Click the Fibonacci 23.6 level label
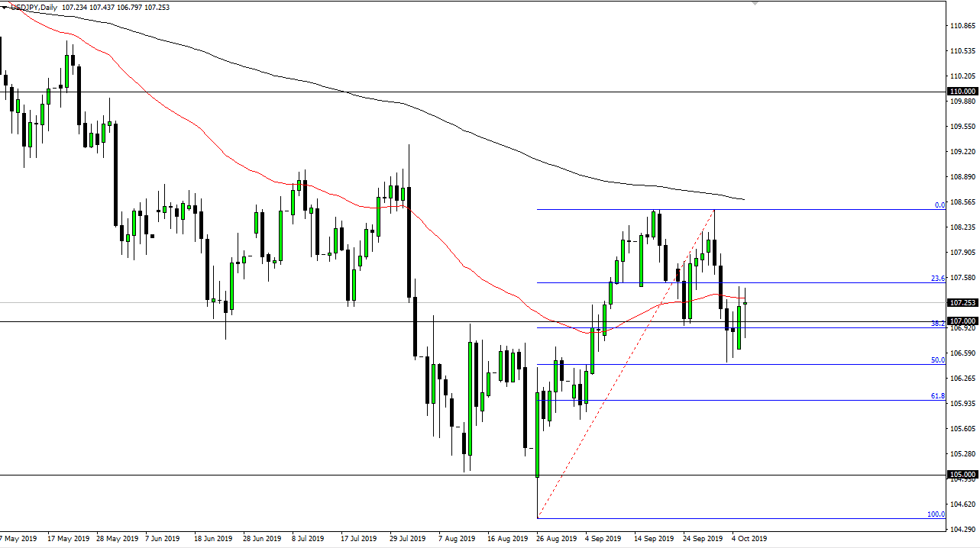This screenshot has width=980, height=548. pos(939,279)
